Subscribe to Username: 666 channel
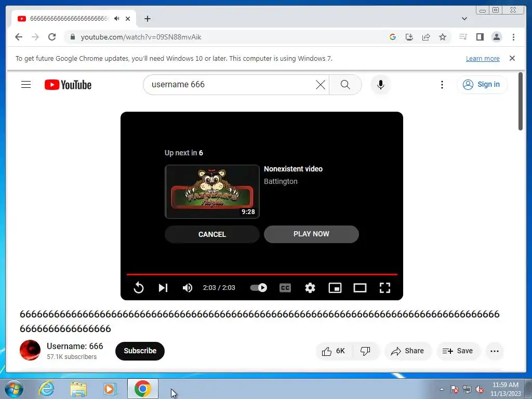Image resolution: width=532 pixels, height=399 pixels. tap(140, 351)
